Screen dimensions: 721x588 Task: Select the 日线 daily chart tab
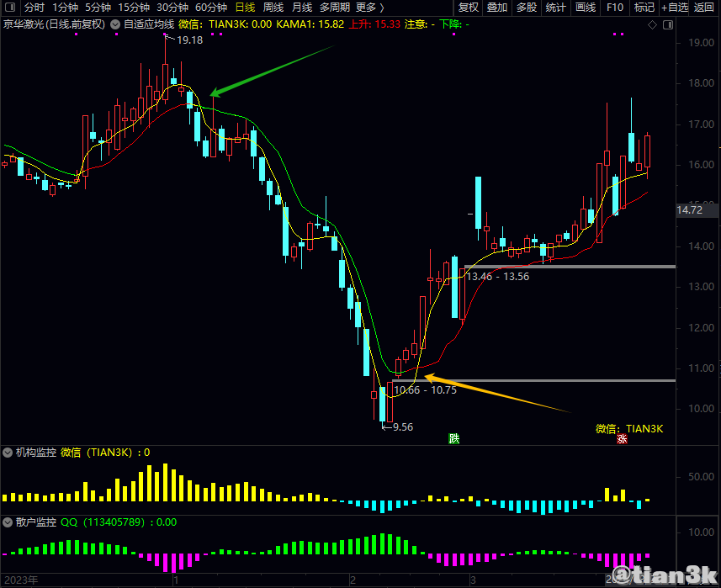coord(245,8)
